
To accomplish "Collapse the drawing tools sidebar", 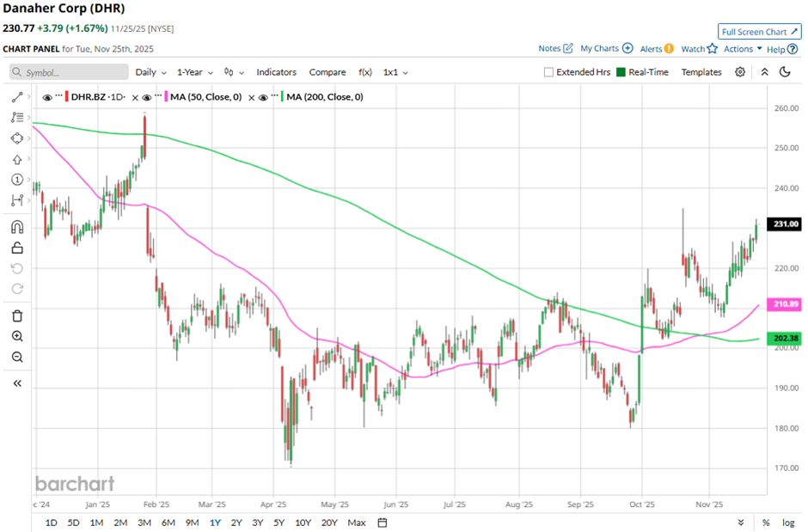I will point(17,383).
